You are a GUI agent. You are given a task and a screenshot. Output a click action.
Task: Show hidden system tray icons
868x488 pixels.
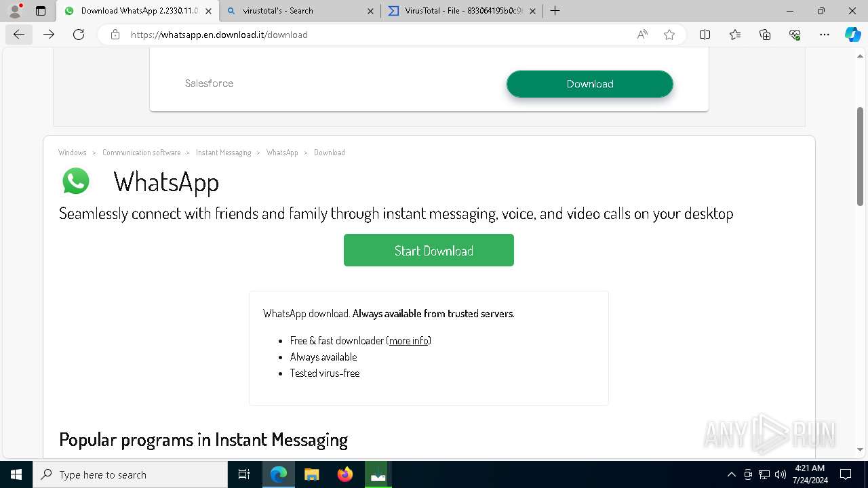(731, 474)
